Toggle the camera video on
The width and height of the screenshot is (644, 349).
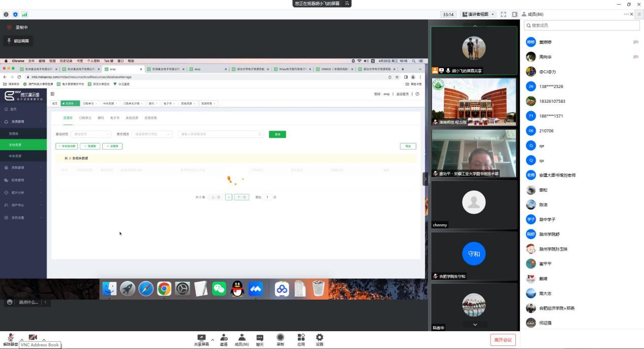33,338
